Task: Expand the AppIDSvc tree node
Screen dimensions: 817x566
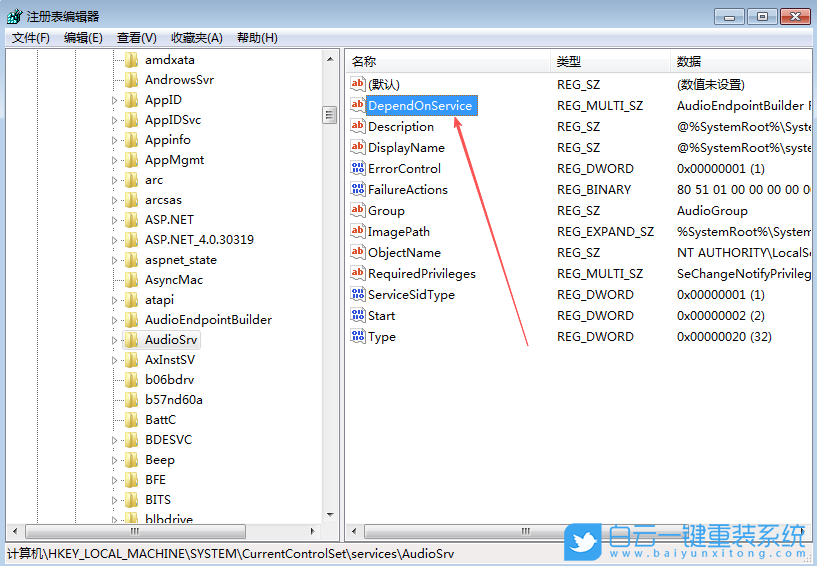Action: 115,120
